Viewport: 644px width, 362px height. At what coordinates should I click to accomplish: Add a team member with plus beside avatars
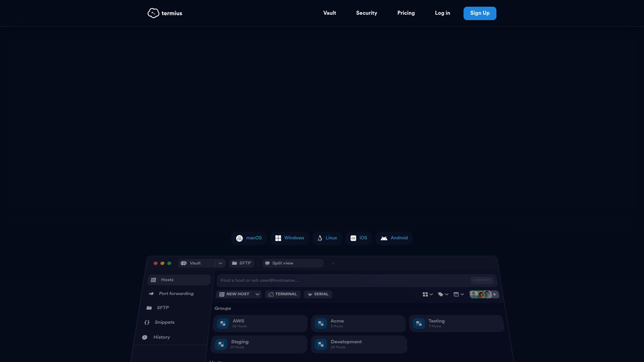pyautogui.click(x=495, y=294)
